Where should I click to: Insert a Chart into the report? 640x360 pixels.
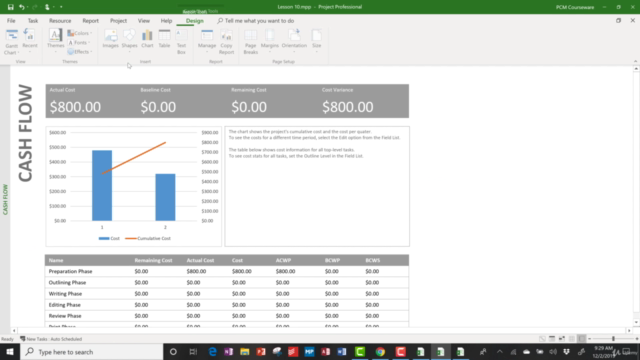point(147,39)
